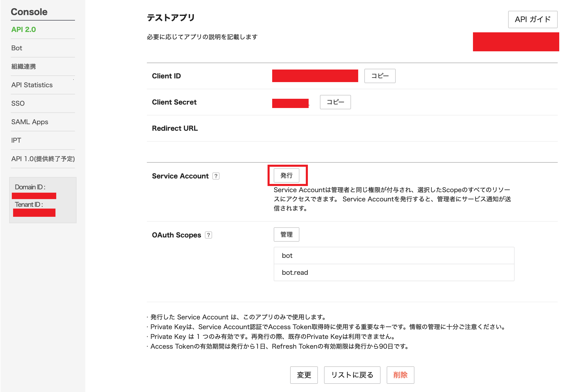569x392 pixels.
Task: Issue a Service Account with 発行 button
Action: pyautogui.click(x=287, y=175)
